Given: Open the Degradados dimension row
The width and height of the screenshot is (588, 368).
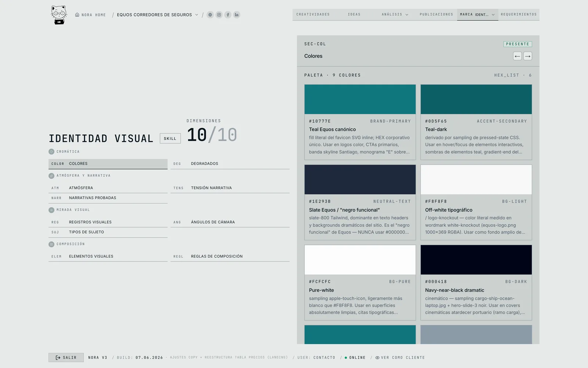Looking at the screenshot, I should (x=230, y=164).
